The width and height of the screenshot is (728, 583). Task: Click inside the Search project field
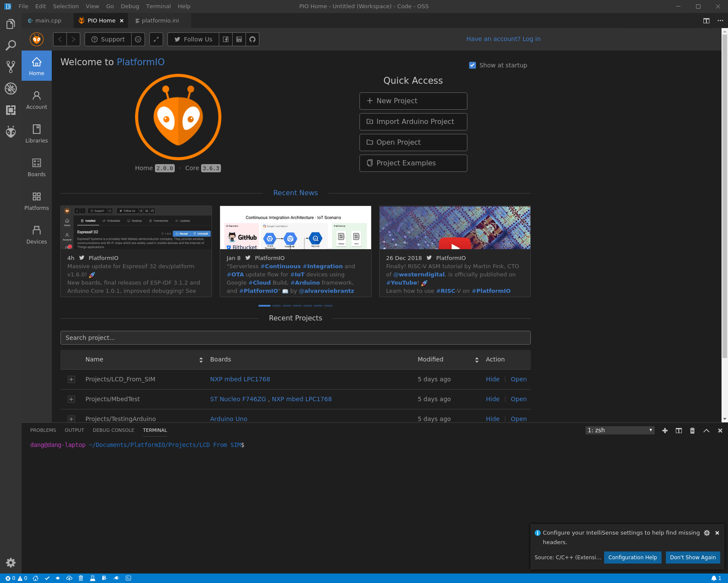coord(295,338)
